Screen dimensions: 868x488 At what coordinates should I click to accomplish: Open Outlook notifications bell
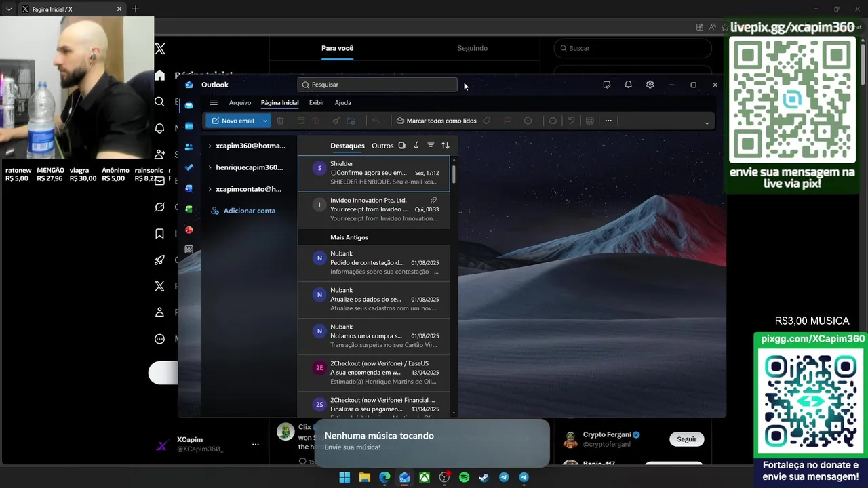tap(629, 85)
